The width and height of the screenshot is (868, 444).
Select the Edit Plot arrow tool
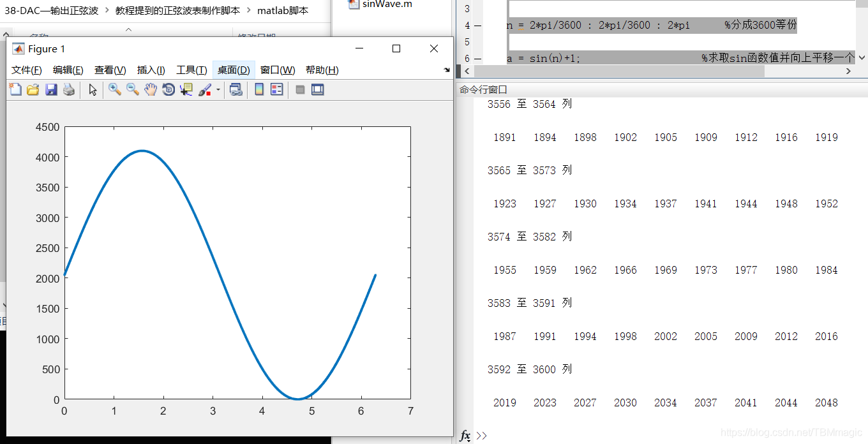point(93,90)
